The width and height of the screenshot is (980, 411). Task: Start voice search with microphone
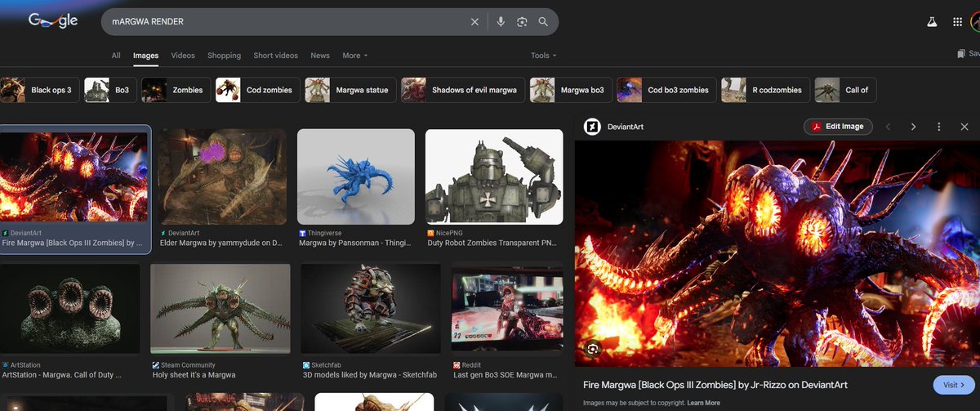click(501, 22)
